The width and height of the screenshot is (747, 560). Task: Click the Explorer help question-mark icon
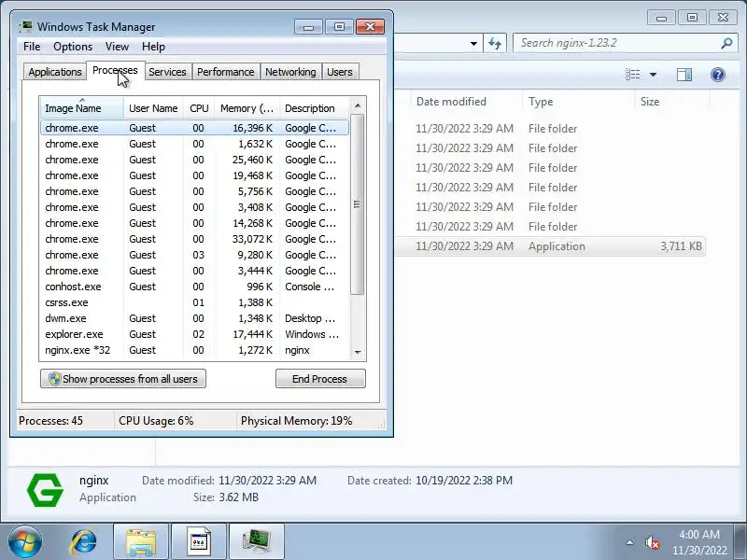tap(717, 75)
